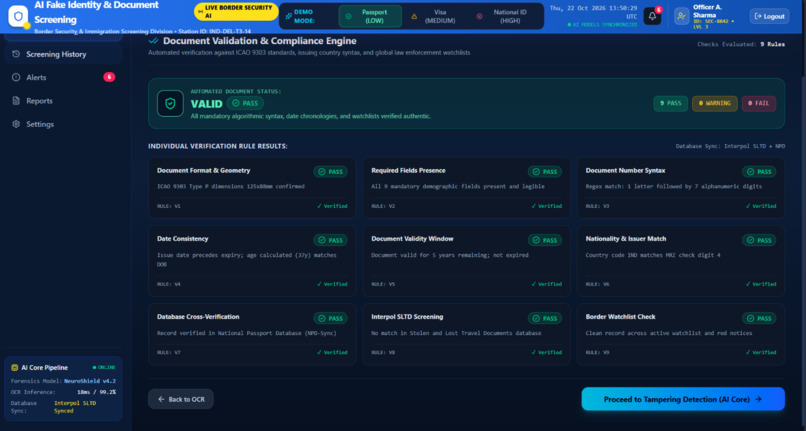Click the Logout button
Screen dimensions: 806x431
tap(770, 16)
